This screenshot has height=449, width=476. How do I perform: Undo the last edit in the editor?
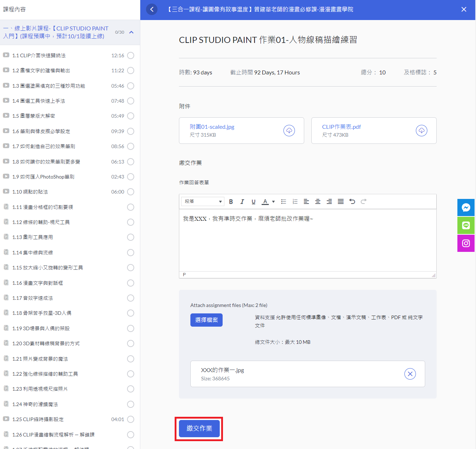click(x=352, y=201)
